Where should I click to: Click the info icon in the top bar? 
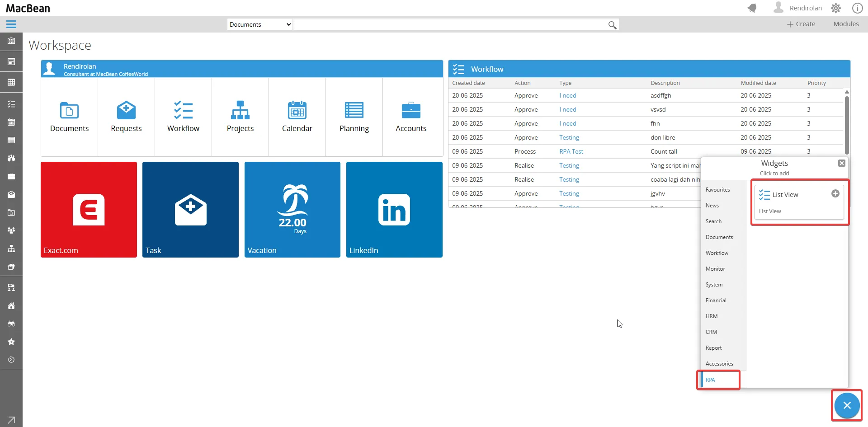pos(857,8)
